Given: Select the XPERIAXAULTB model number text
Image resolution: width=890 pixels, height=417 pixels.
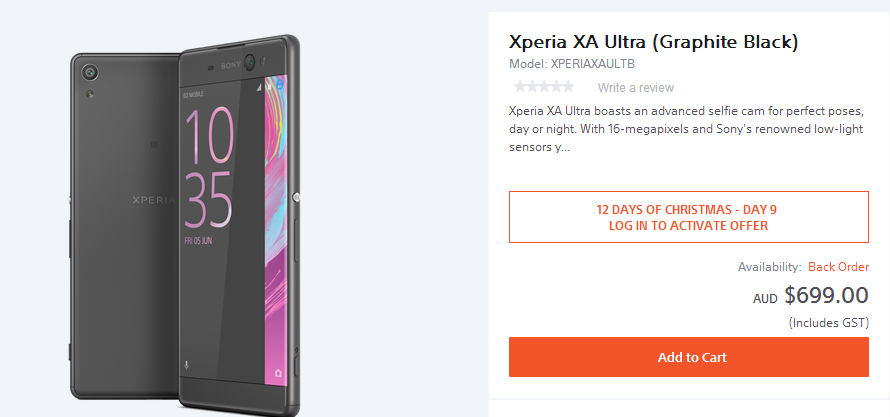Looking at the screenshot, I should (593, 64).
